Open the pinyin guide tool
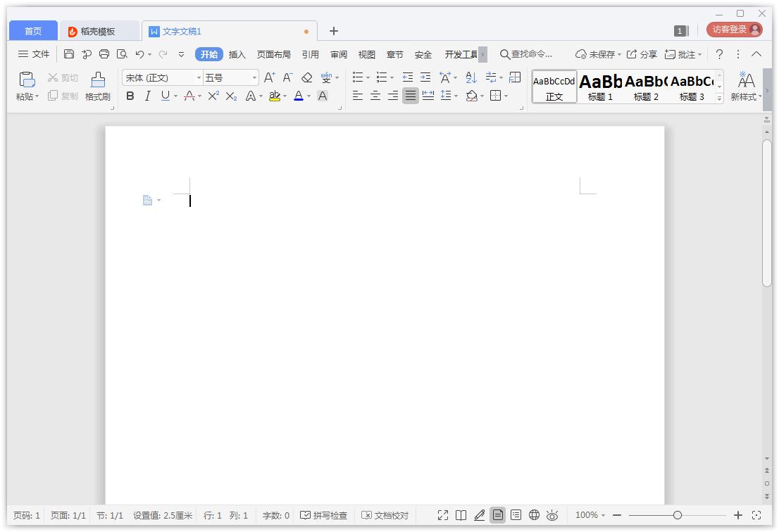Image resolution: width=779 pixels, height=532 pixels. [x=327, y=77]
